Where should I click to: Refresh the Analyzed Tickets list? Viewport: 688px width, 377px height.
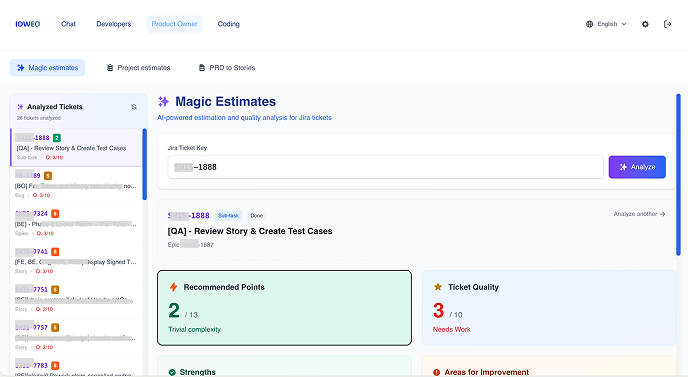click(x=134, y=107)
